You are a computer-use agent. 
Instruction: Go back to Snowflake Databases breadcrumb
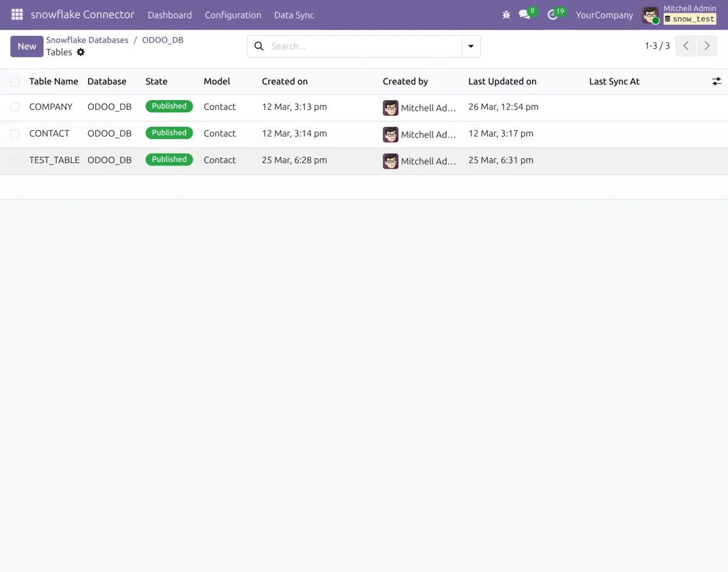coord(87,40)
